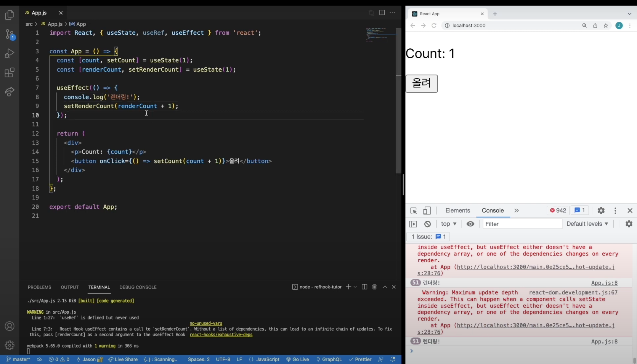Toggle the Go Live server

(x=298, y=359)
